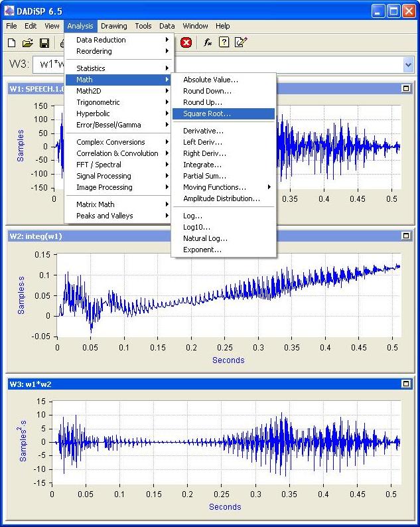Choose Square Root from Math submenu

pos(224,113)
